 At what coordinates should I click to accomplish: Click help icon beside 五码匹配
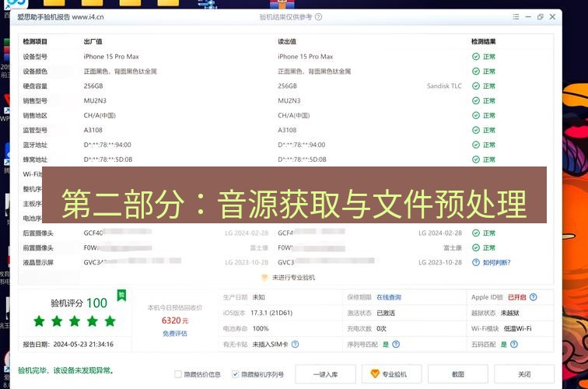coord(514,344)
